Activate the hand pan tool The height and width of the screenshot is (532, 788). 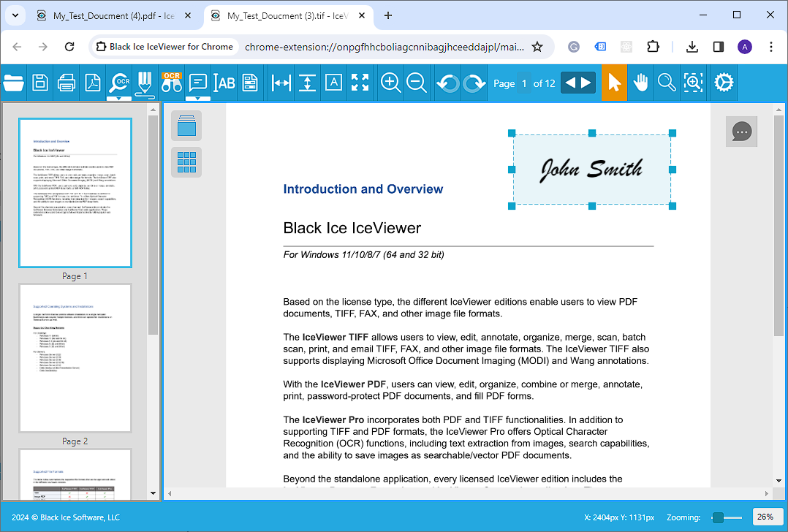pos(641,83)
